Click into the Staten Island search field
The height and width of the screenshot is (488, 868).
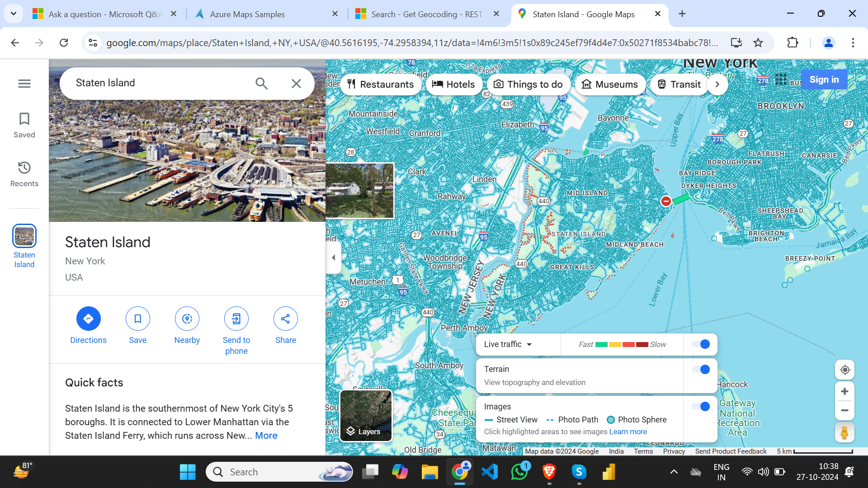[158, 83]
